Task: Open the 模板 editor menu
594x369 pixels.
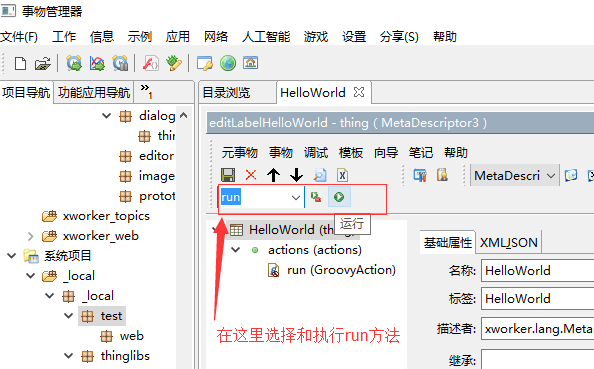Action: pos(351,153)
